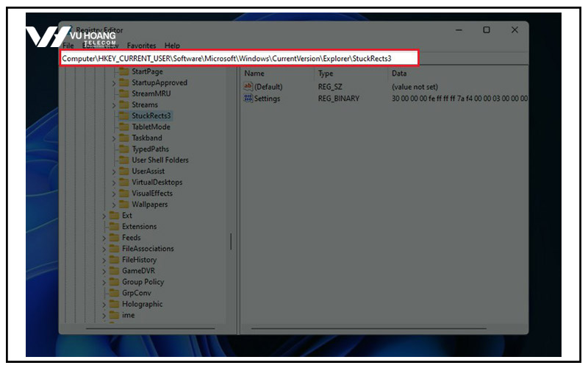Expand the ime key
This screenshot has height=368, width=588.
pyautogui.click(x=104, y=316)
